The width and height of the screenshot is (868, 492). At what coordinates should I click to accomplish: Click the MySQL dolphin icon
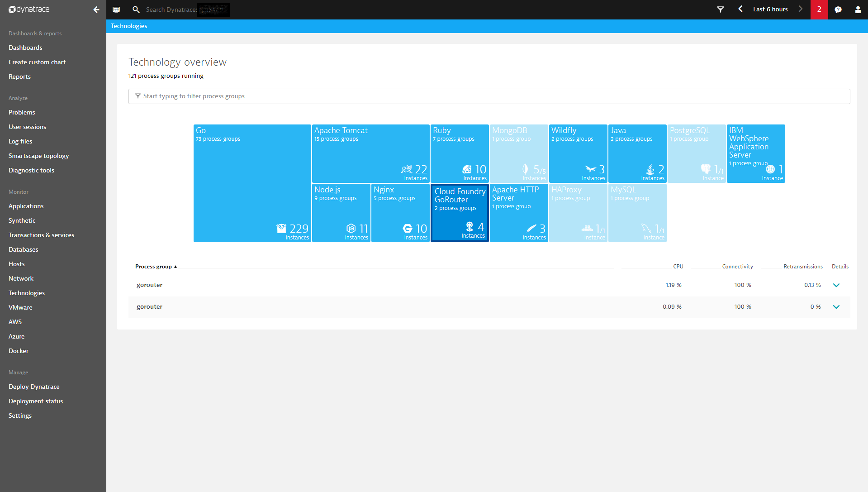[646, 229]
